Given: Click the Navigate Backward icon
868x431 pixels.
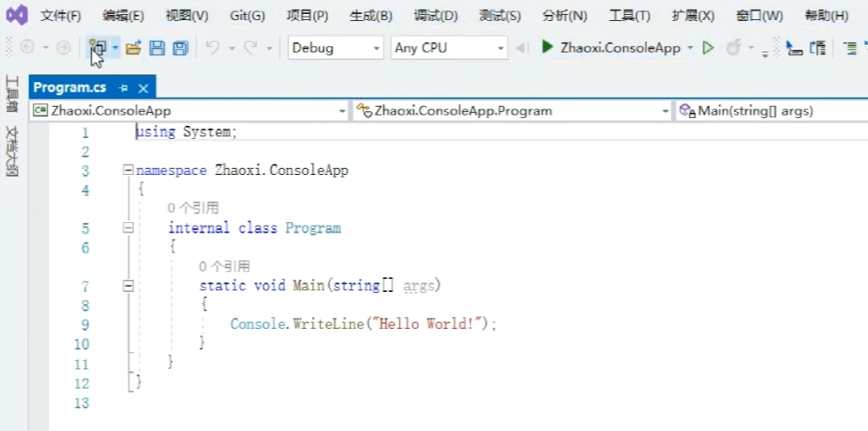Looking at the screenshot, I should click(x=27, y=48).
